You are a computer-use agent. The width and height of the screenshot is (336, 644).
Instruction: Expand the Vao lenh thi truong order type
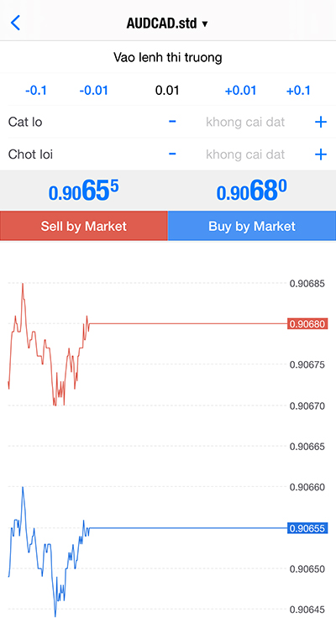coord(168,57)
